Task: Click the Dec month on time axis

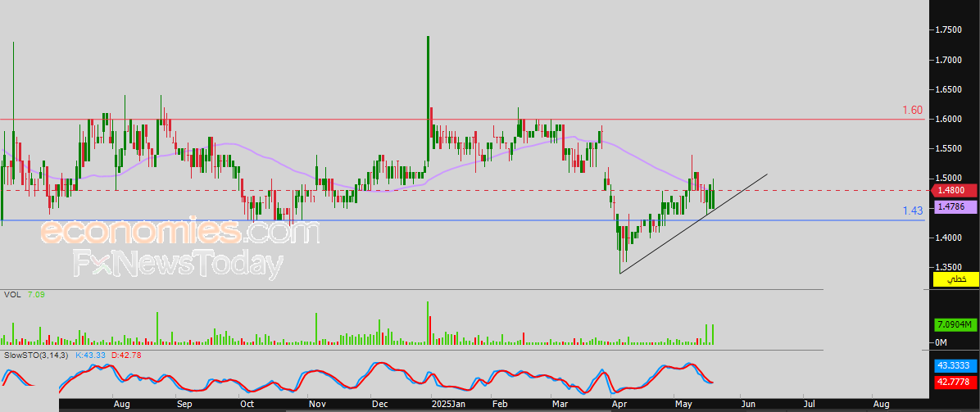Action: 381,405
